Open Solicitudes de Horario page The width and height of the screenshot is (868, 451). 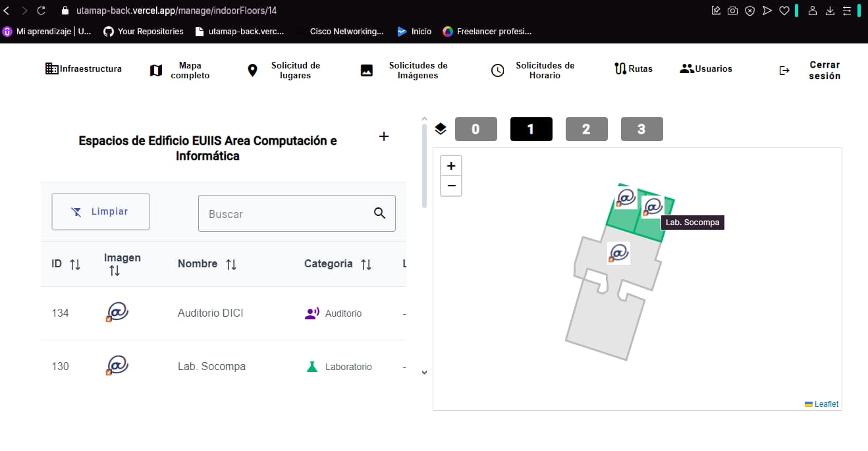tap(533, 70)
